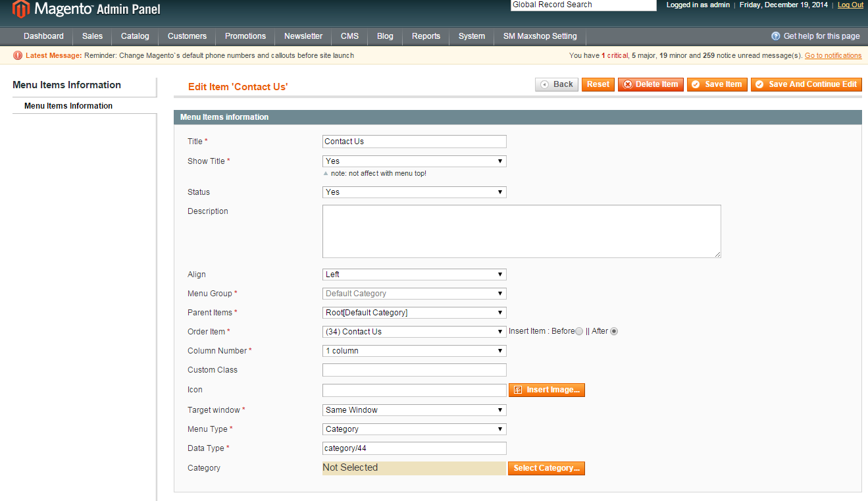Select the Menu Items Information side tab
Viewport: 868px width, 501px height.
[84, 105]
